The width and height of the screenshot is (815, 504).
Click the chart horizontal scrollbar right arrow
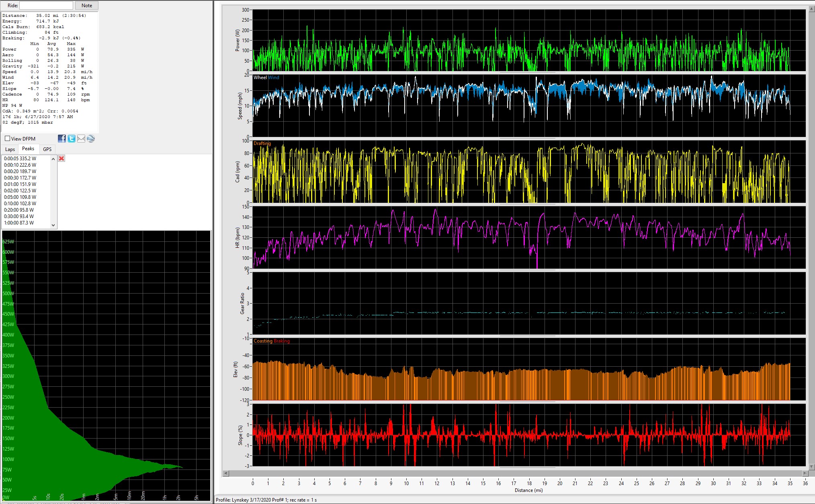coord(805,473)
